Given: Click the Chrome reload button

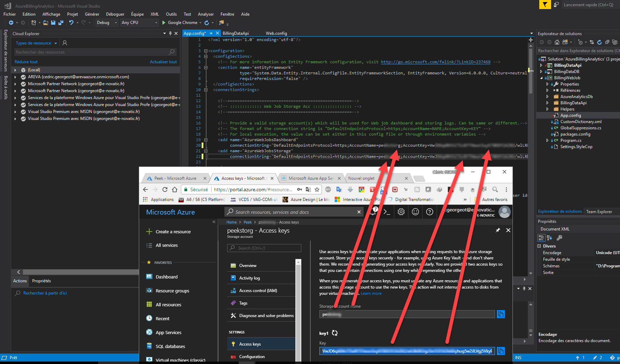Looking at the screenshot, I should pyautogui.click(x=165, y=189).
